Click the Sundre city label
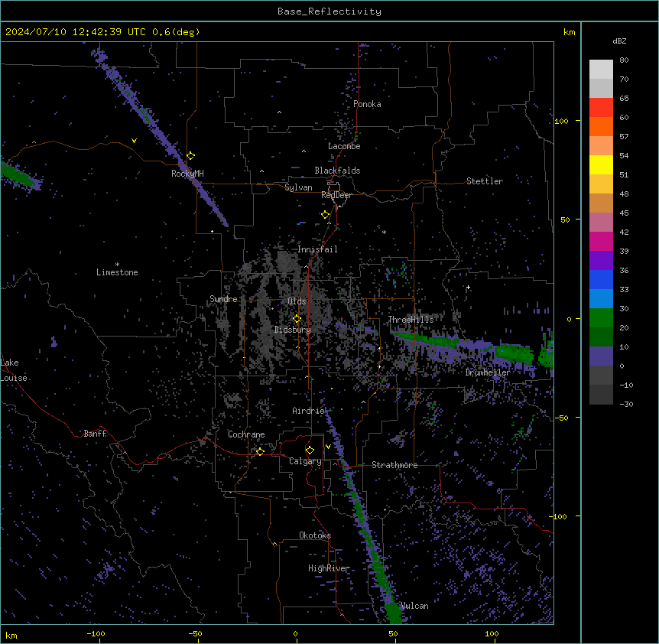This screenshot has height=644, width=659. click(x=223, y=299)
